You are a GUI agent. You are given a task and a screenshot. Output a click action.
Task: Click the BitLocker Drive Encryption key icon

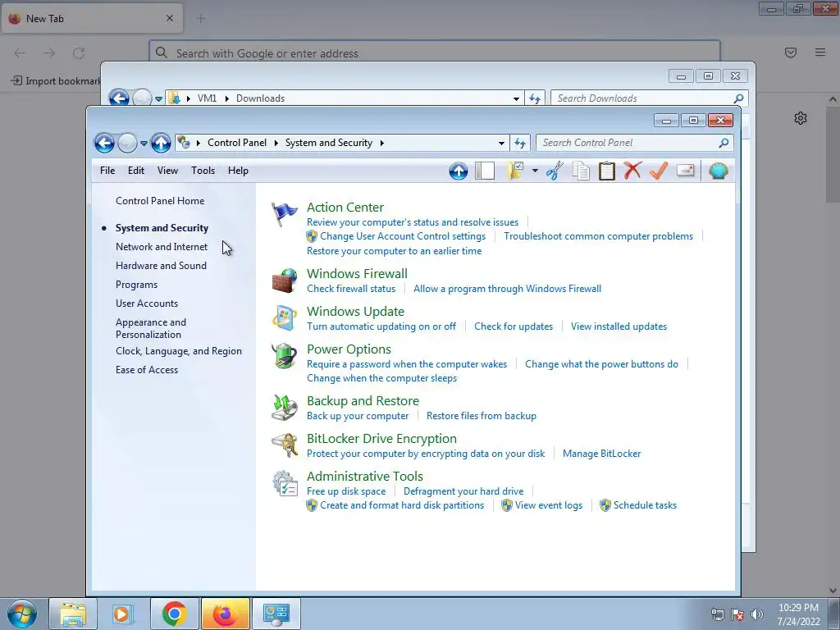284,445
